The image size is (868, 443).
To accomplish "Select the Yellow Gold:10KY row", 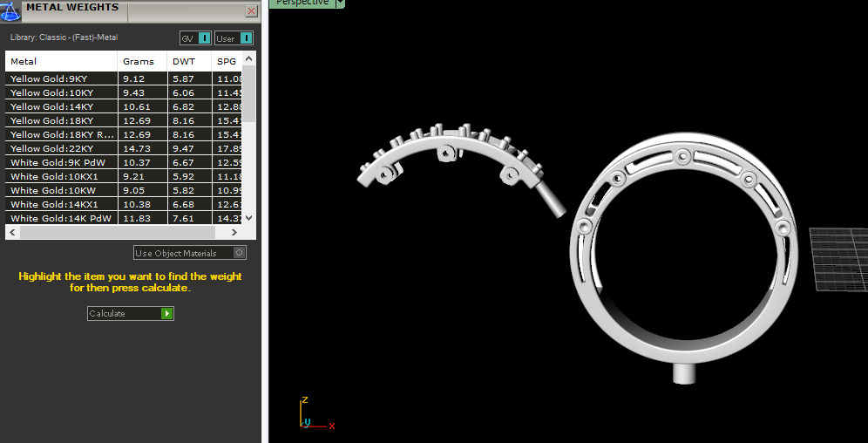I will coord(124,92).
